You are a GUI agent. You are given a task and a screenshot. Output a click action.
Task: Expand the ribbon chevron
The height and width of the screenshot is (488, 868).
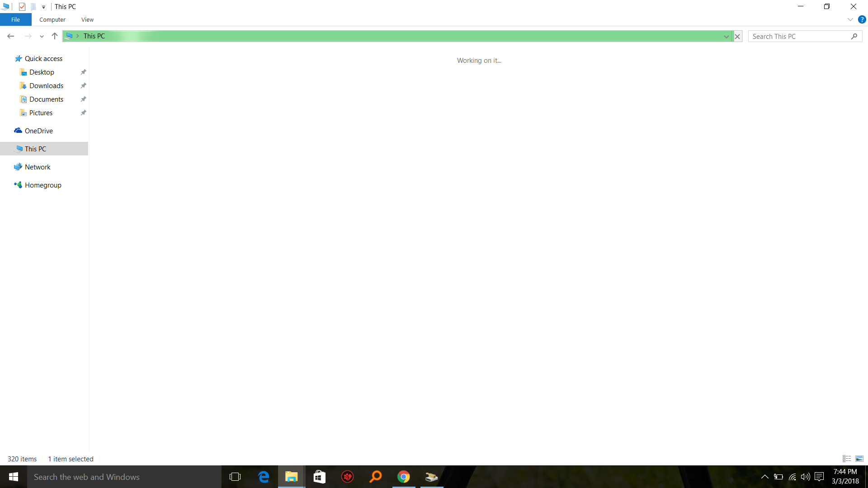coord(850,19)
